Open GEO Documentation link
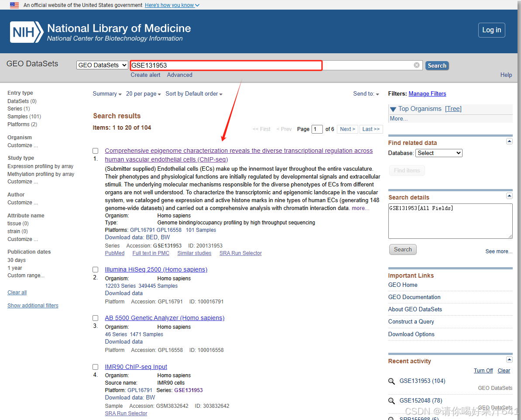This screenshot has width=521, height=420. [415, 297]
